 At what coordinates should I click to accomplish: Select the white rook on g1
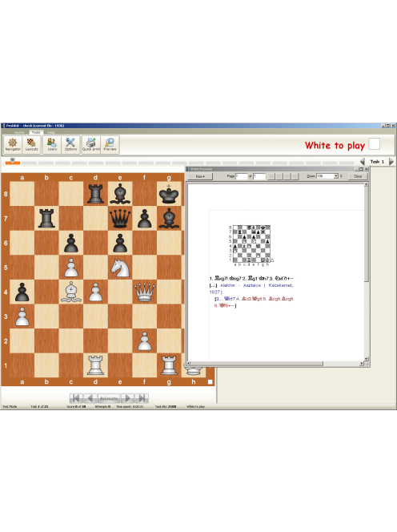tap(169, 365)
